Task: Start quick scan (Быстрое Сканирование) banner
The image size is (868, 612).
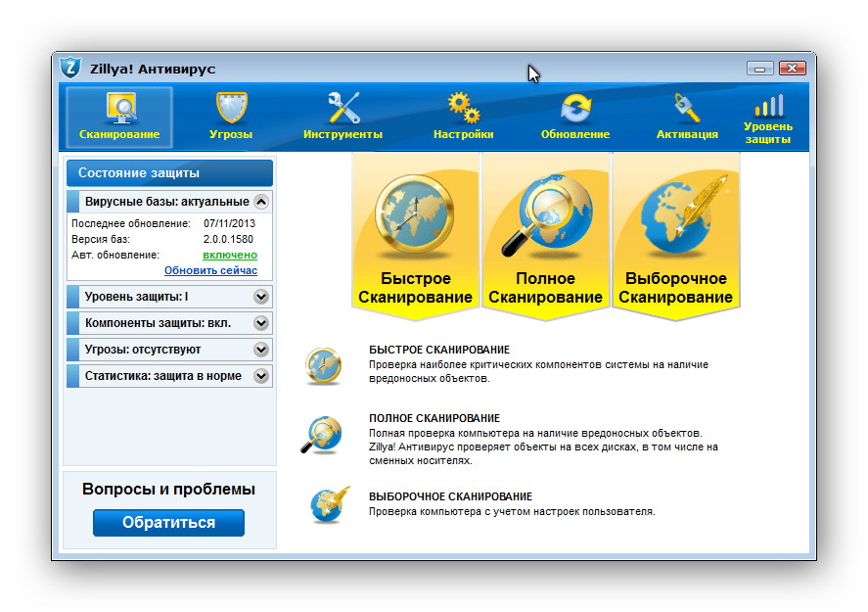Action: tap(415, 235)
